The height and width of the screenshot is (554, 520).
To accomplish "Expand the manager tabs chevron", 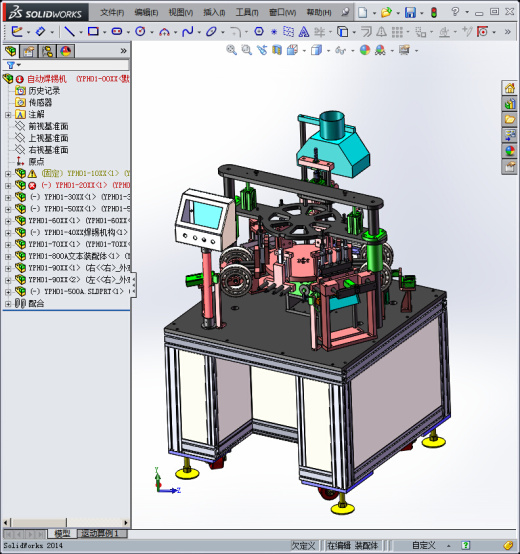I will click(123, 51).
